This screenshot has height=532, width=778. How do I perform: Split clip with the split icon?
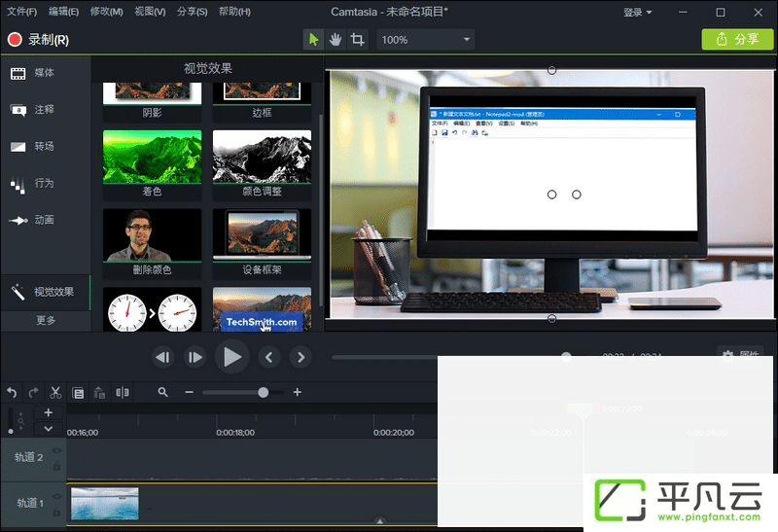tap(123, 393)
